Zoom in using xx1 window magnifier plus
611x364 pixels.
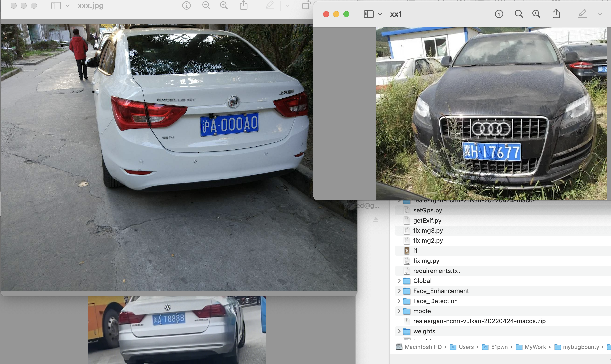click(536, 14)
